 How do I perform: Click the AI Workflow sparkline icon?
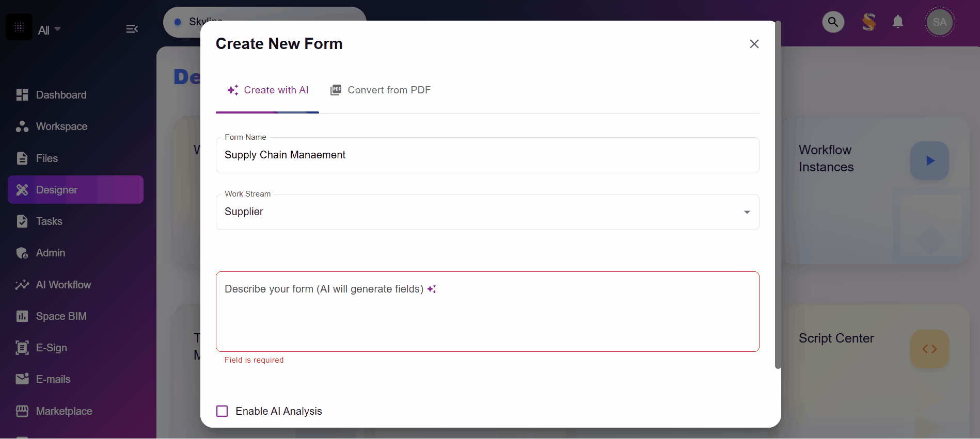[x=22, y=285]
